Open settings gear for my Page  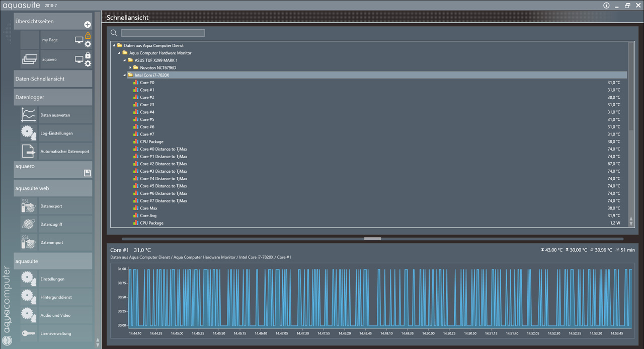[x=88, y=44]
